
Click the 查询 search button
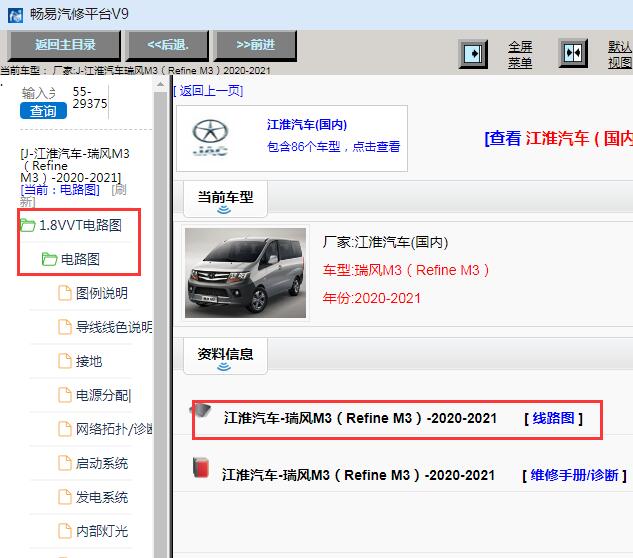point(43,111)
